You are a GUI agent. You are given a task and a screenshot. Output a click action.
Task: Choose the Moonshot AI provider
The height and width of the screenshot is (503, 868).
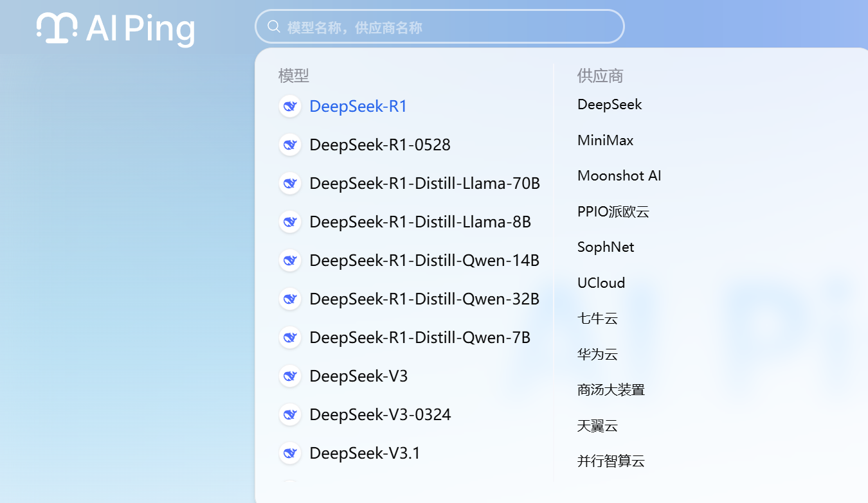(619, 176)
